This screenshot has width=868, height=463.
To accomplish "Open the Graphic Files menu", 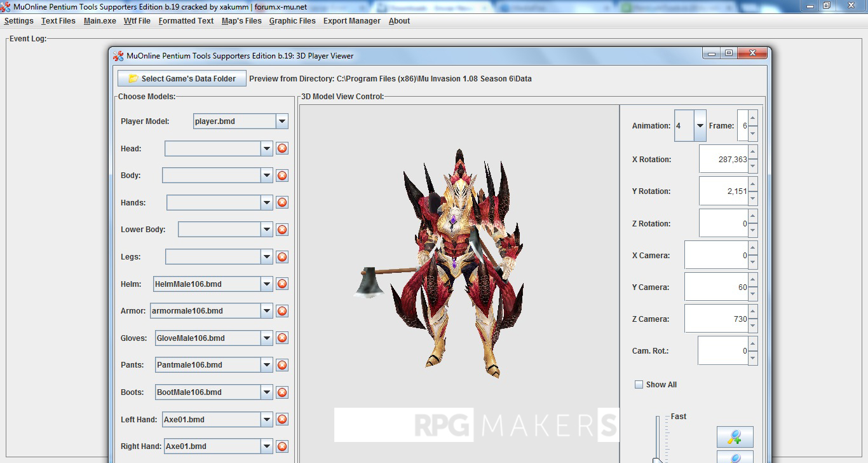I will click(292, 21).
